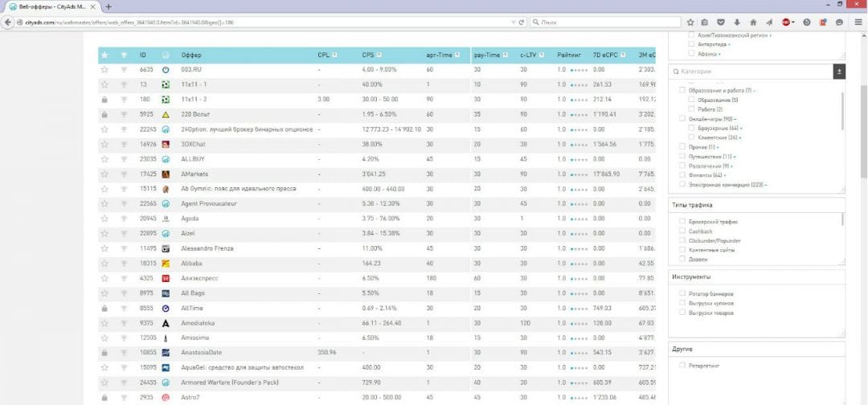
Task: Tick the Образование и работа category checkbox
Action: pyautogui.click(x=682, y=90)
